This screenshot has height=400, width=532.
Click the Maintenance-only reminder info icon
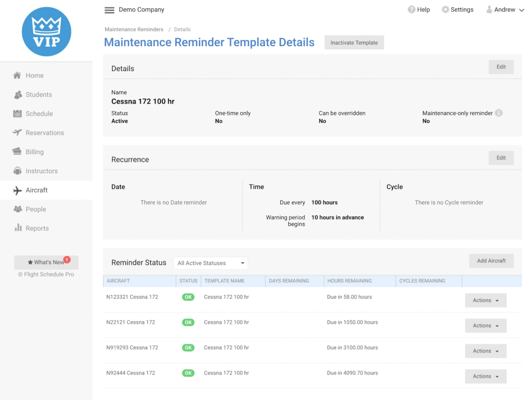[499, 113]
